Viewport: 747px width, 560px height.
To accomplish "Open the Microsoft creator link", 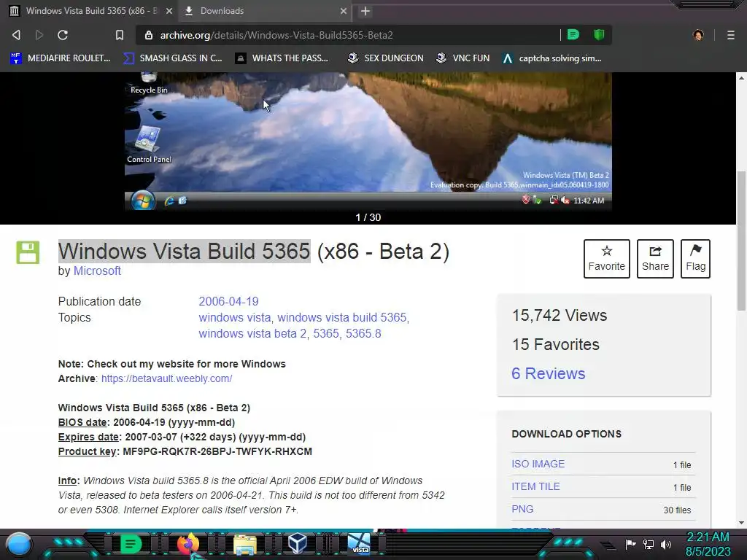I will (x=97, y=271).
